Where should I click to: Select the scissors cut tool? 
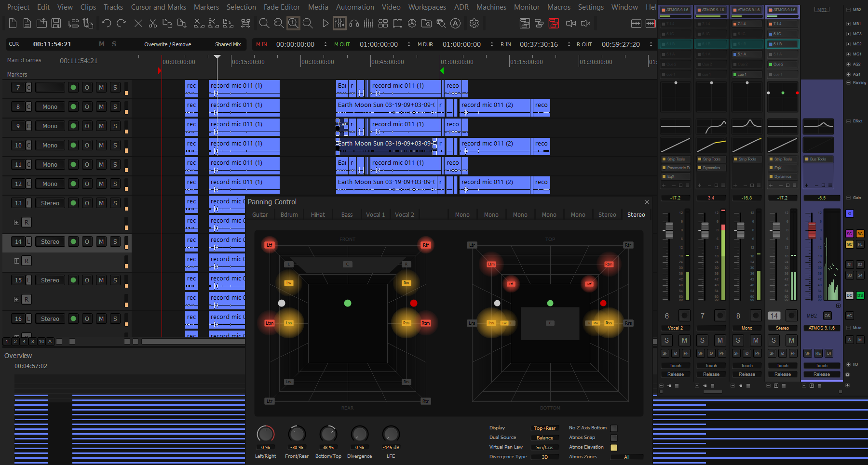(x=152, y=23)
